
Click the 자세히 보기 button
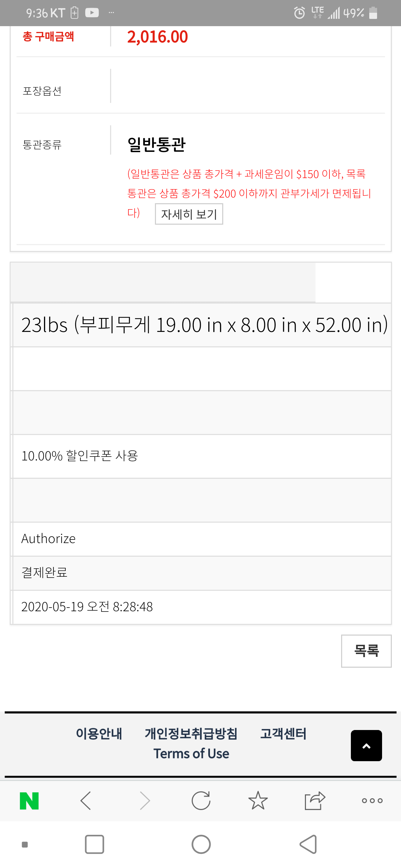click(x=189, y=214)
